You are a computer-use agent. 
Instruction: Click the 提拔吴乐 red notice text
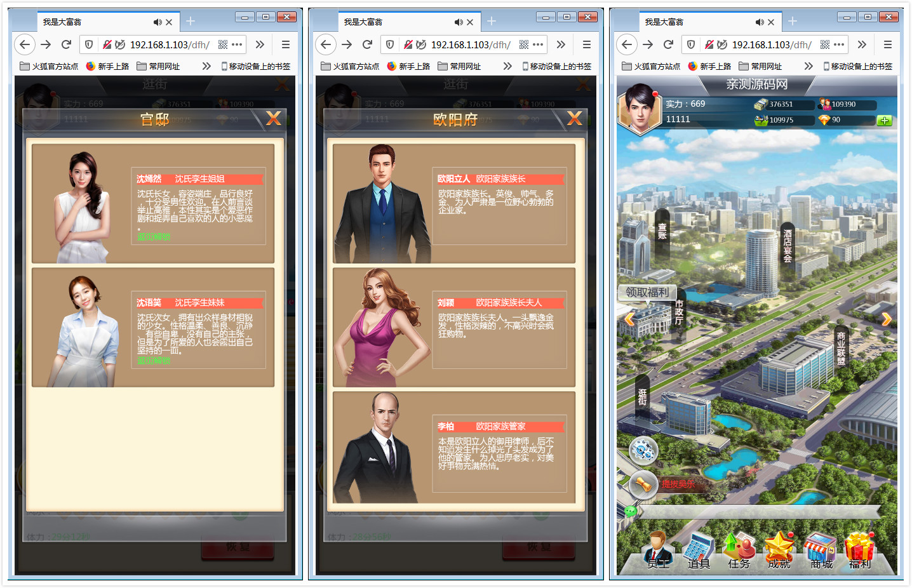click(678, 484)
